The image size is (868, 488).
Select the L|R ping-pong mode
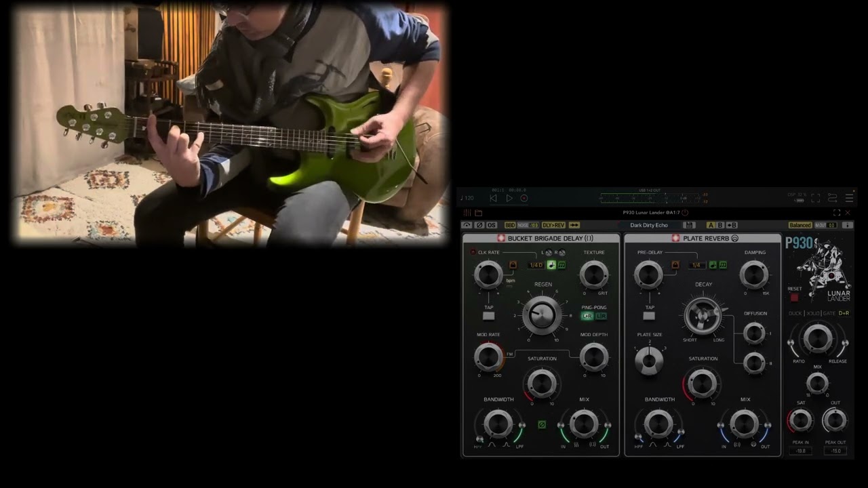(601, 317)
